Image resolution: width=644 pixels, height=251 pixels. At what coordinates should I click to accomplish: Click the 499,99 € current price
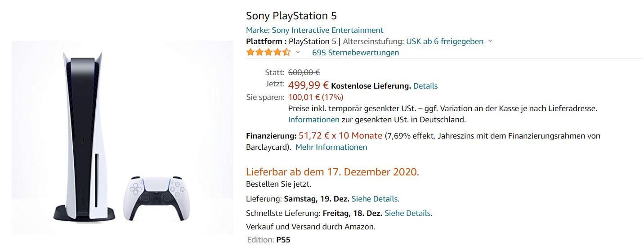(309, 85)
